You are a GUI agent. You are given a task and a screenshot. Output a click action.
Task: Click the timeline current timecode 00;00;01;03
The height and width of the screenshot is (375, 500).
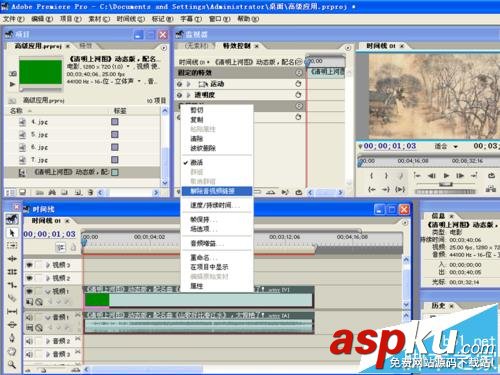(49, 234)
